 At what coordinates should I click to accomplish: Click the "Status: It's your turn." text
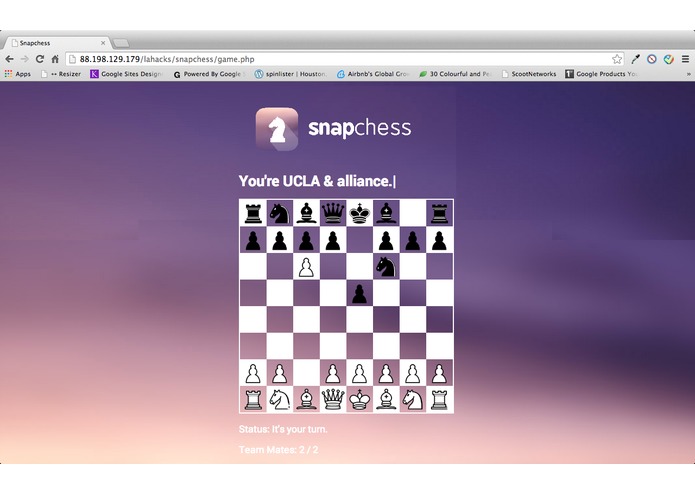[x=283, y=429]
